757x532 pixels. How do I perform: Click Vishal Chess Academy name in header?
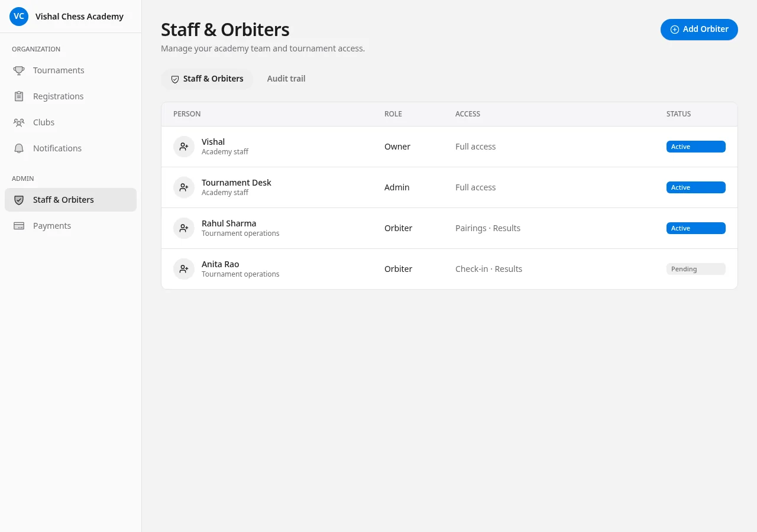(x=79, y=17)
